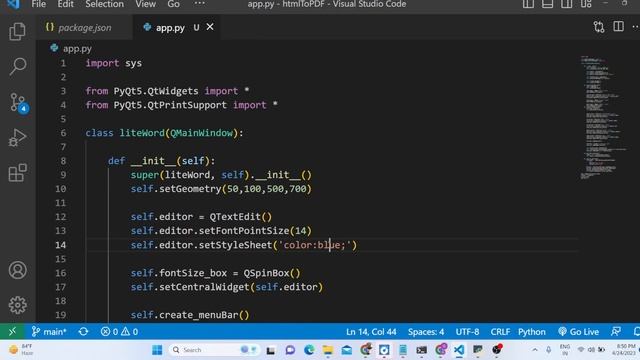
Task: Change indentation Spaces: 4 setting
Action: point(426,331)
